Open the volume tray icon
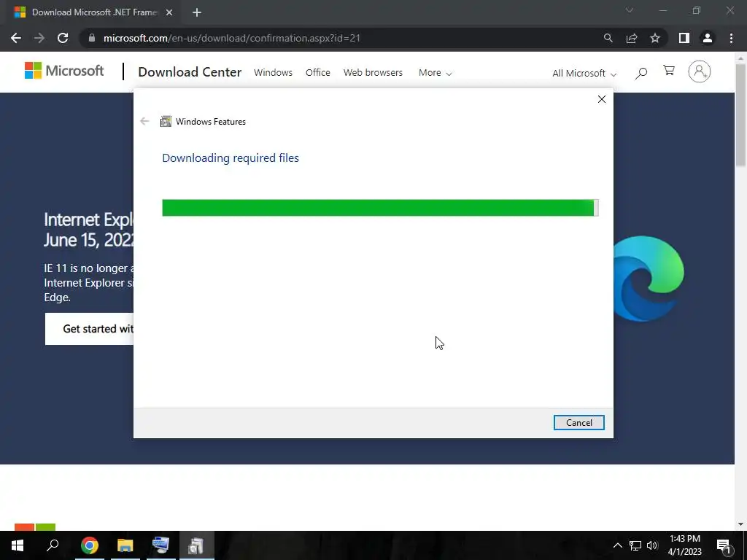This screenshot has height=560, width=747. click(652, 545)
